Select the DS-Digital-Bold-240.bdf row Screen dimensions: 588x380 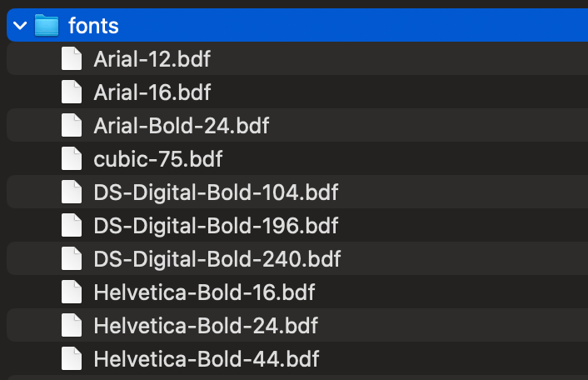[x=217, y=259]
